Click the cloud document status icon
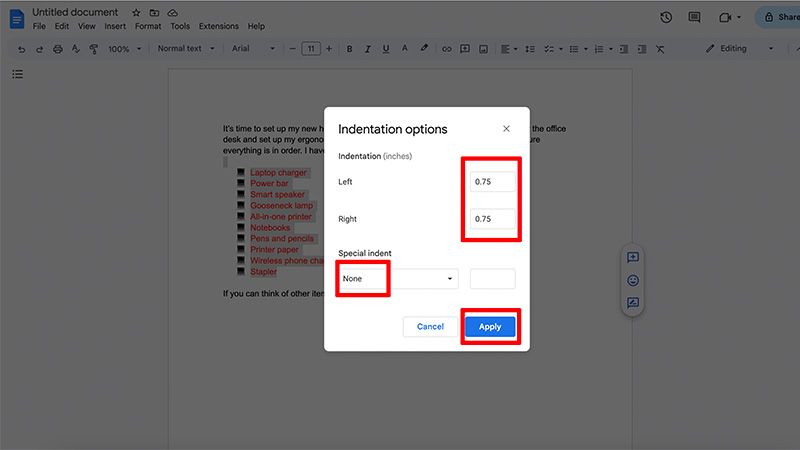The height and width of the screenshot is (450, 800). (x=172, y=13)
